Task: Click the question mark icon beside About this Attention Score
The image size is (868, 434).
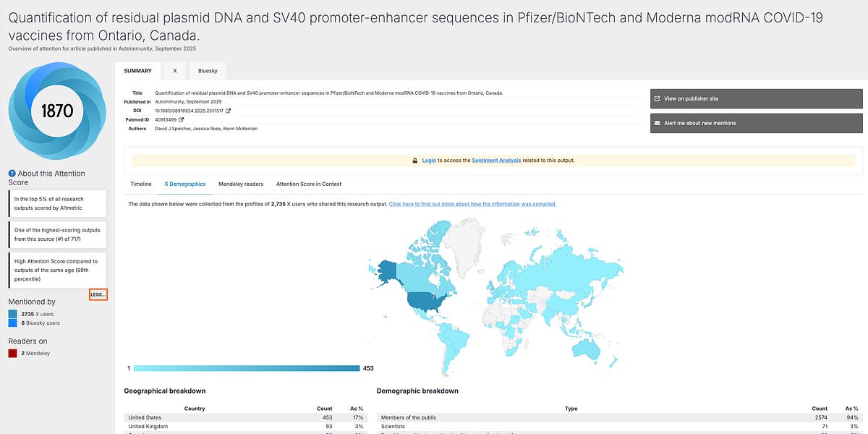Action: click(x=12, y=174)
